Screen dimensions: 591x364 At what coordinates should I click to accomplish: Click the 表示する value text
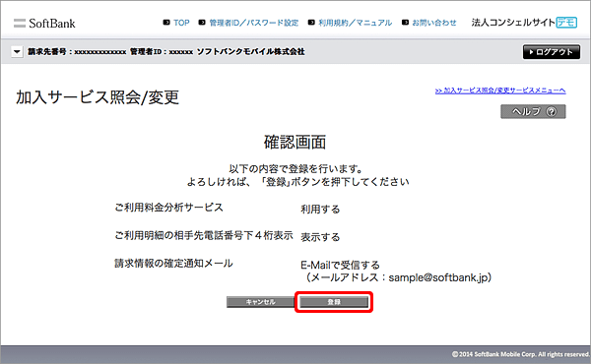click(320, 237)
